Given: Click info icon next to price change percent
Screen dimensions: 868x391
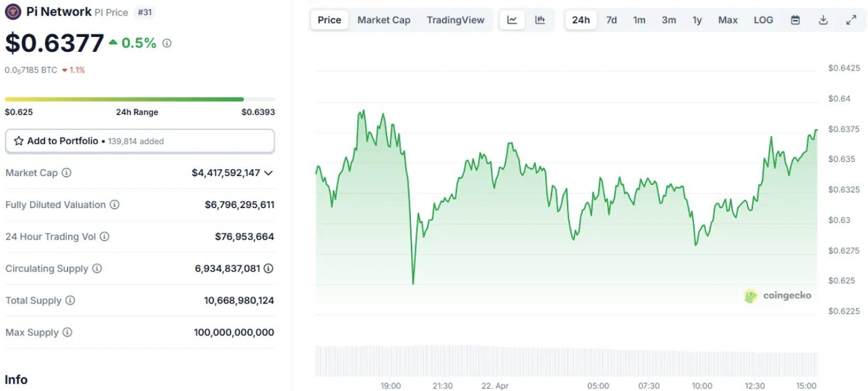Looking at the screenshot, I should pyautogui.click(x=167, y=43).
